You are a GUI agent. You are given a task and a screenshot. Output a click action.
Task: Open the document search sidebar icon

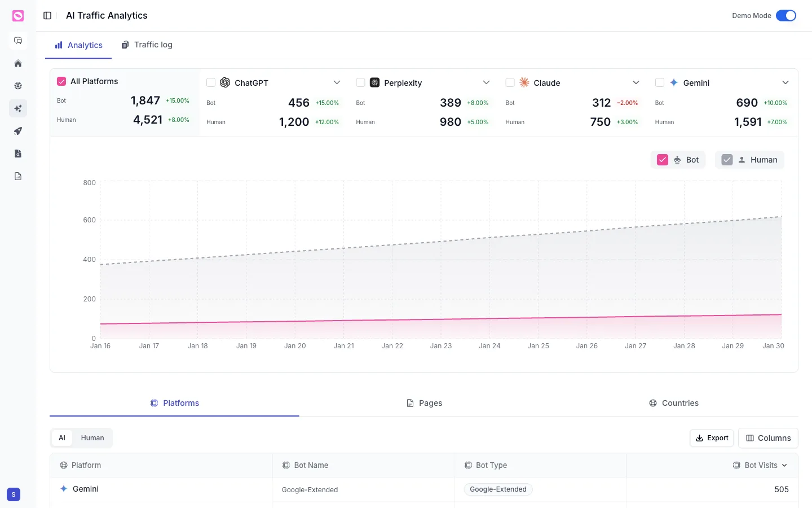point(18,154)
